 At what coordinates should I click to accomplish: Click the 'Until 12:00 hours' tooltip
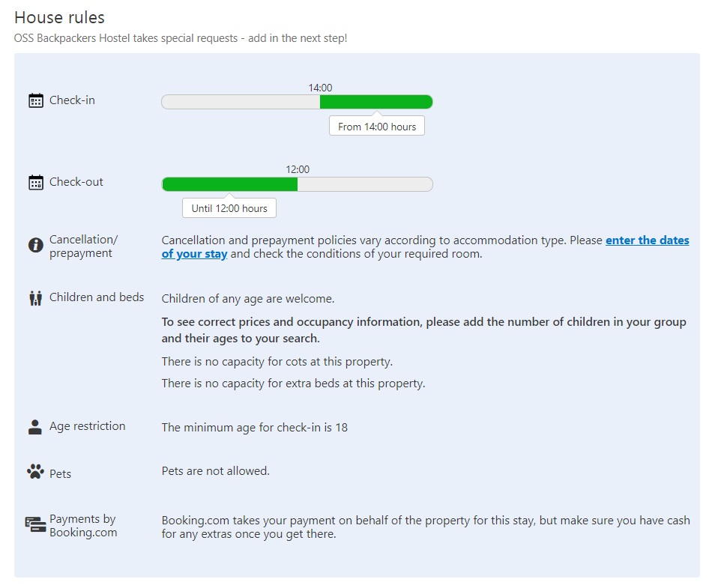tap(229, 208)
